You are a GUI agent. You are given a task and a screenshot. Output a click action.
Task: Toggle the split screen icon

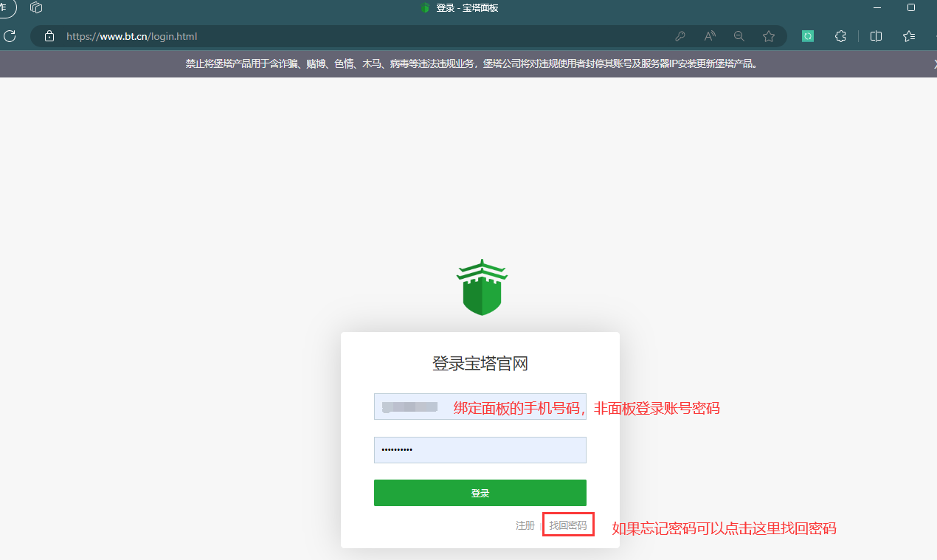[876, 36]
